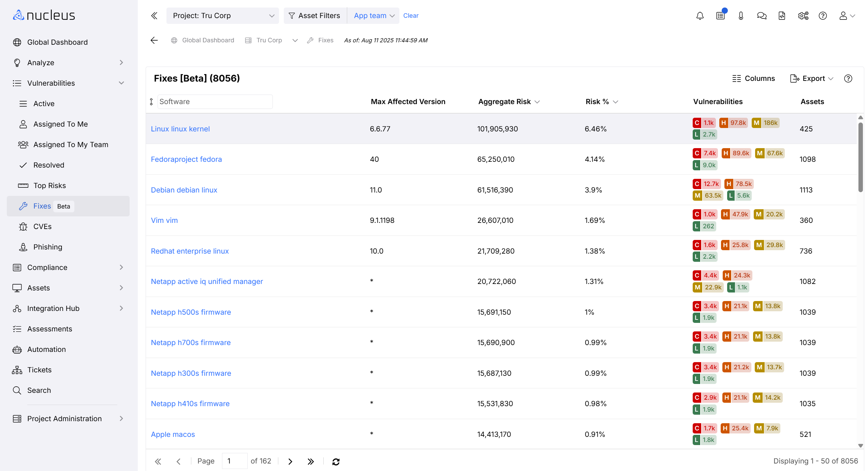Click the table vertical scrollbar
The width and height of the screenshot is (868, 471).
click(x=861, y=157)
